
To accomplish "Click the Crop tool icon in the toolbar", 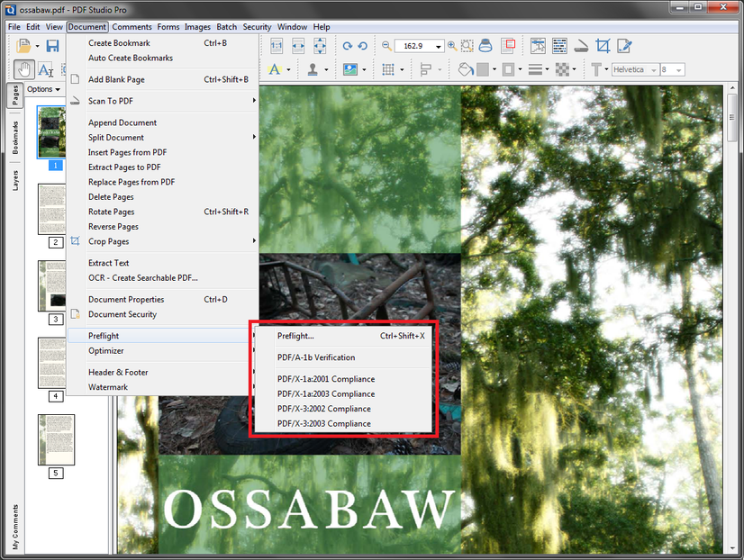I will (603, 46).
